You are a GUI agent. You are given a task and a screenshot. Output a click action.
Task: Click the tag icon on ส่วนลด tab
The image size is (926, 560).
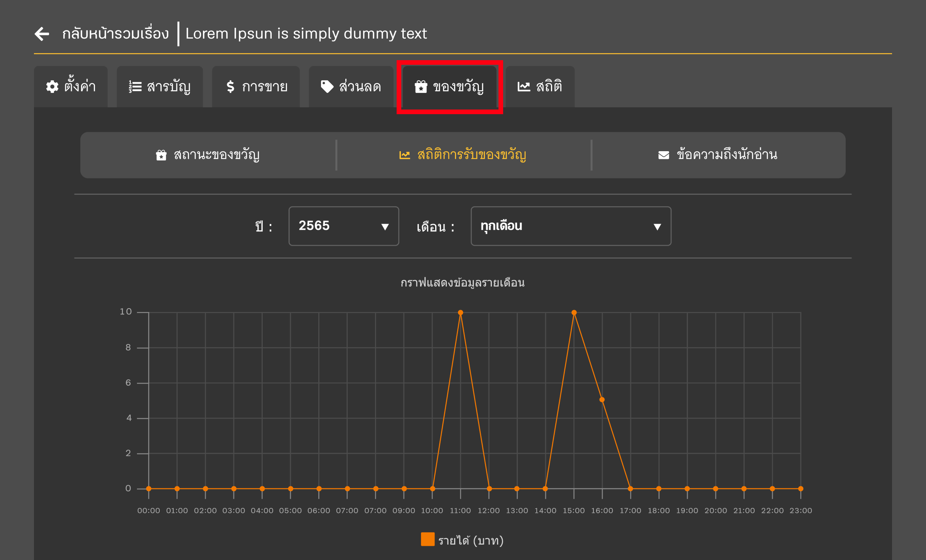(327, 87)
